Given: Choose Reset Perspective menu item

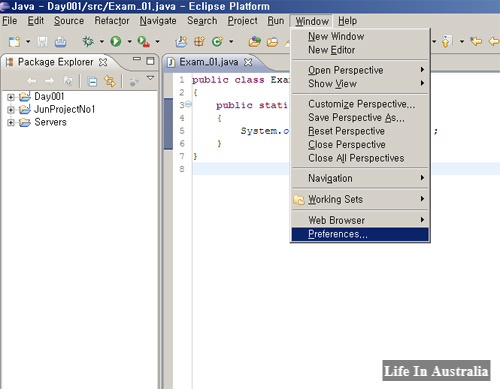Looking at the screenshot, I should coord(360,131).
